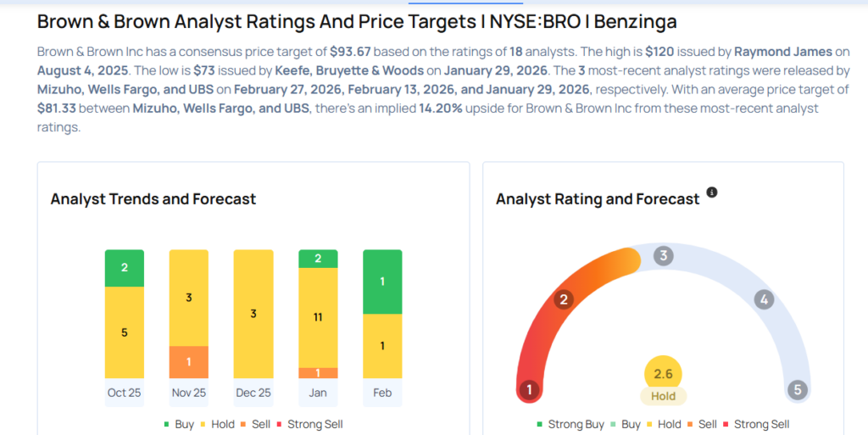Click gauge marker number 5

click(x=796, y=390)
